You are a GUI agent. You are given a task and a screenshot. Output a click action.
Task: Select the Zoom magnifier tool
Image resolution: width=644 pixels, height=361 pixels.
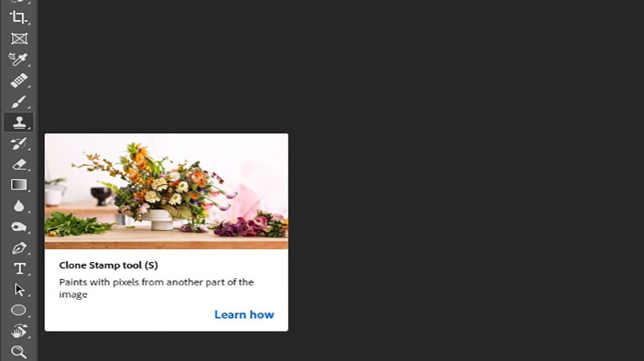[x=19, y=352]
